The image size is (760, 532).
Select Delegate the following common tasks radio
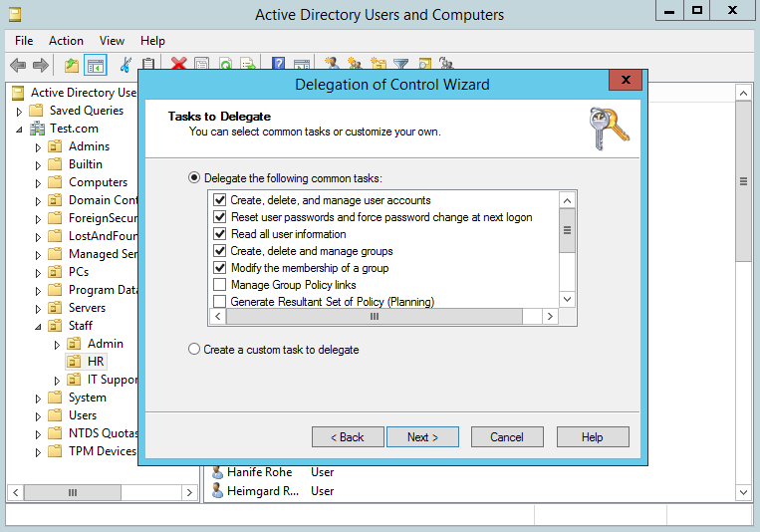point(194,177)
